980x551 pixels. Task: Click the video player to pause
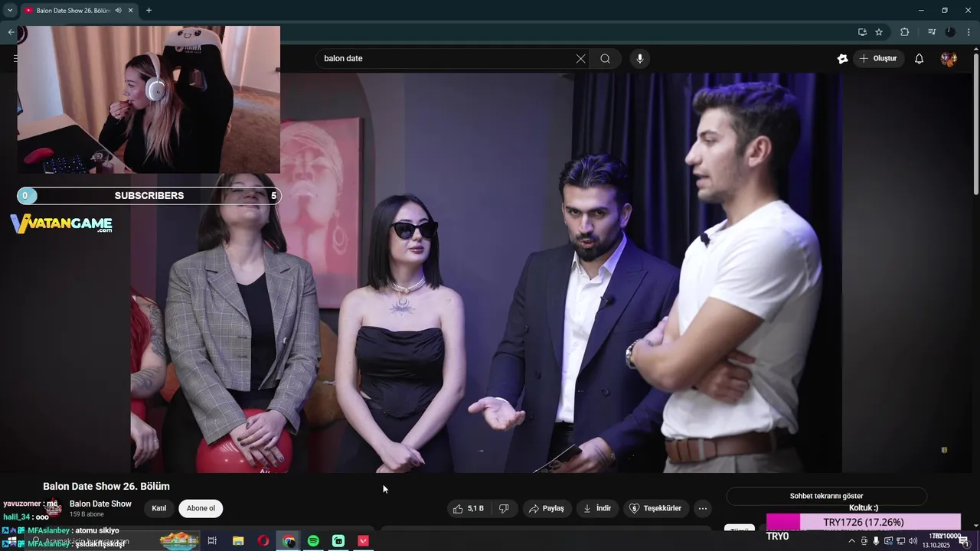[x=486, y=272]
